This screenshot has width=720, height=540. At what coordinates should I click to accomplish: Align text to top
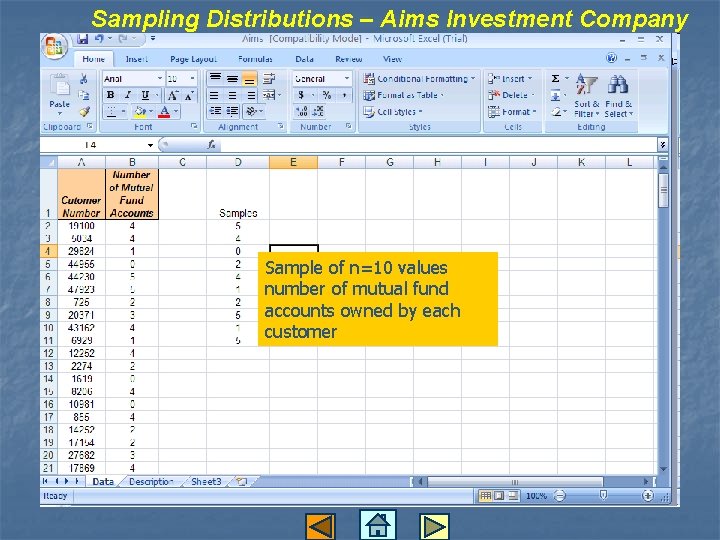point(215,79)
